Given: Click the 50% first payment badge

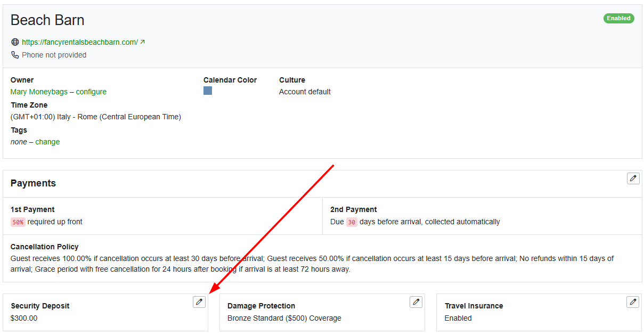Looking at the screenshot, I should coord(17,221).
